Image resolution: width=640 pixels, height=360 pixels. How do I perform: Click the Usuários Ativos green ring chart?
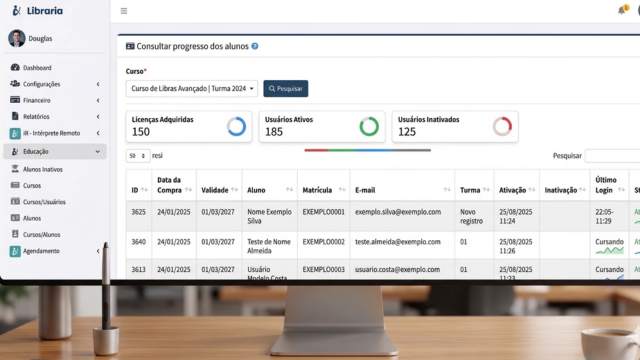coord(369,127)
